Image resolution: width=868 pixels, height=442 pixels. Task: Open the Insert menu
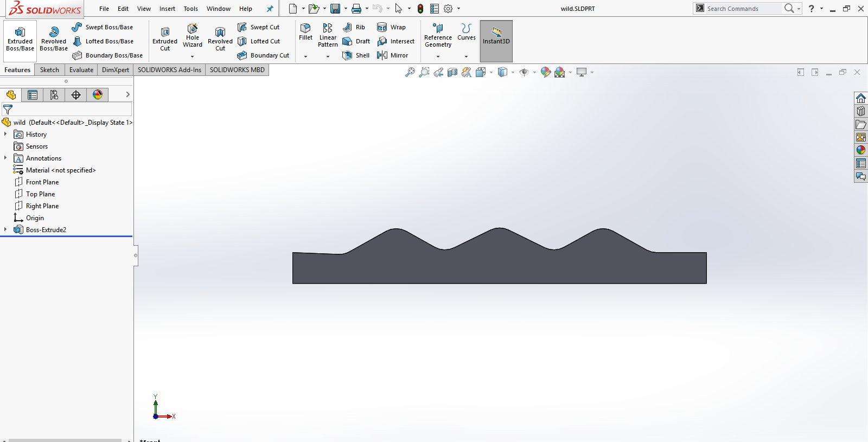click(167, 9)
